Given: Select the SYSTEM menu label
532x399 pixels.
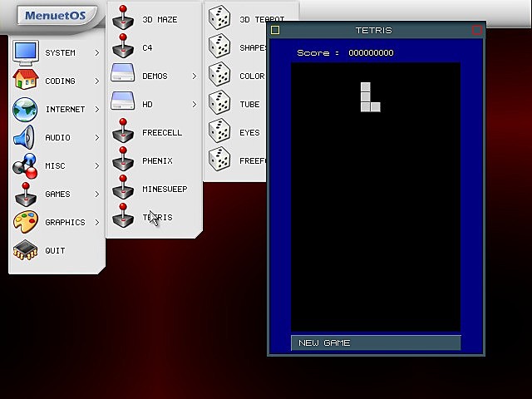Looking at the screenshot, I should click(x=60, y=53).
